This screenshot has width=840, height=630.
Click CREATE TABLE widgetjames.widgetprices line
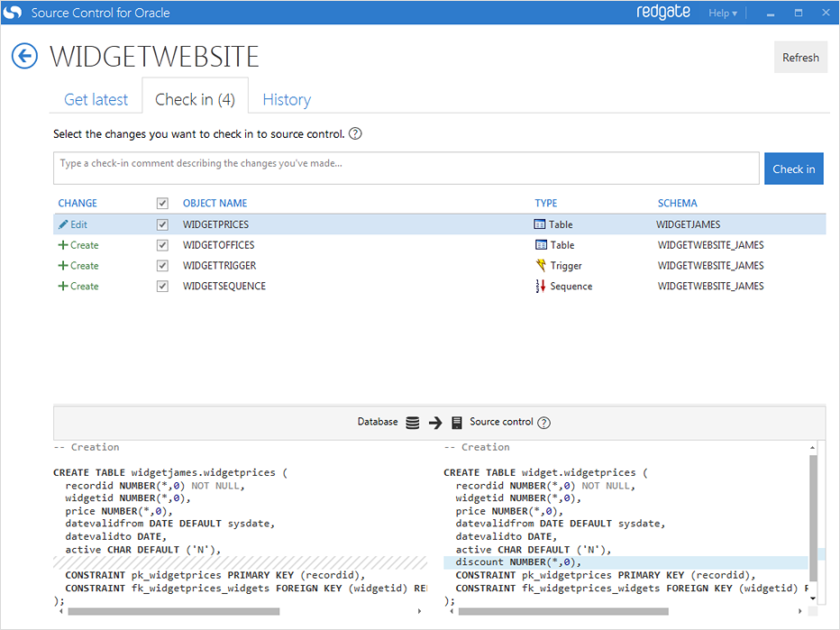tap(169, 472)
